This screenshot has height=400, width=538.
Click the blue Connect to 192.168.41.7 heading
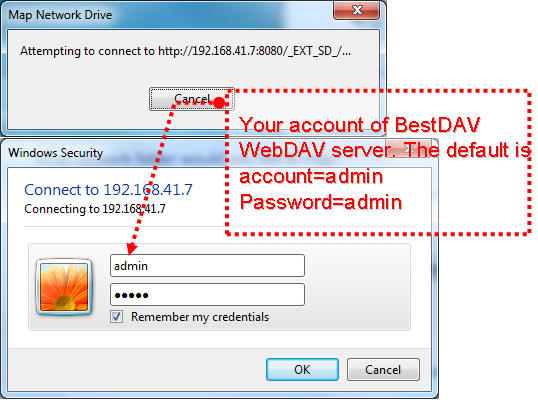tap(108, 190)
